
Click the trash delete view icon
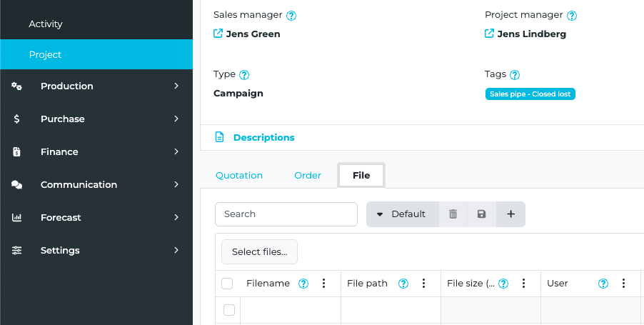coord(453,214)
